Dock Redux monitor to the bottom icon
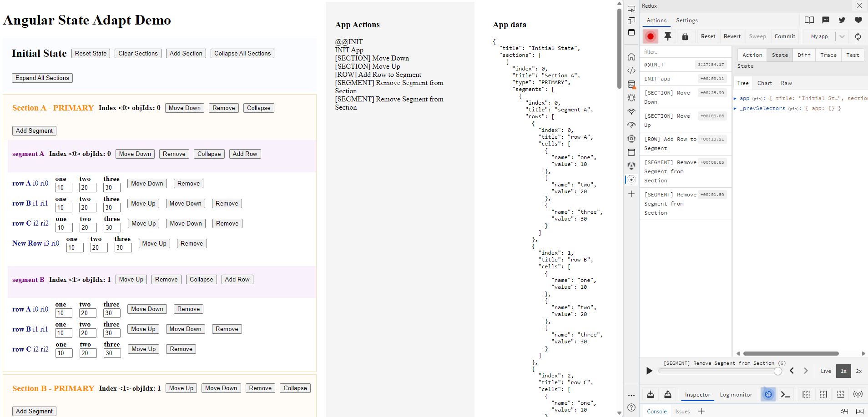Viewport: 868px width, 417px height. click(841, 394)
